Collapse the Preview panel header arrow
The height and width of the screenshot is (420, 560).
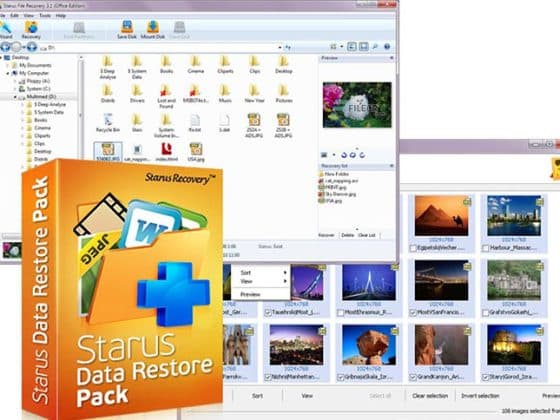coord(391,58)
